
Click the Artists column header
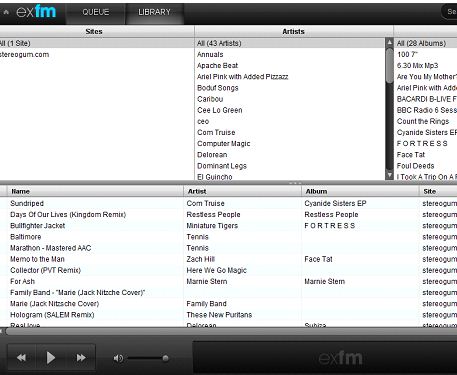point(293,31)
